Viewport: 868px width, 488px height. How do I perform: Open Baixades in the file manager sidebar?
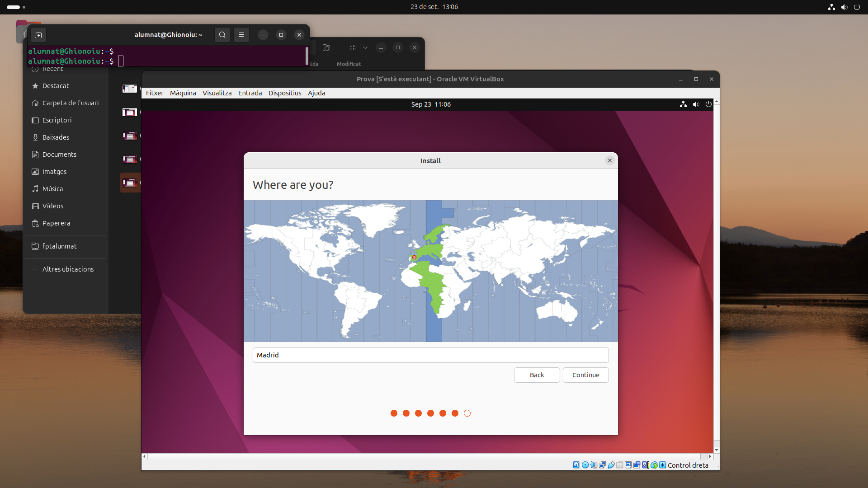56,137
